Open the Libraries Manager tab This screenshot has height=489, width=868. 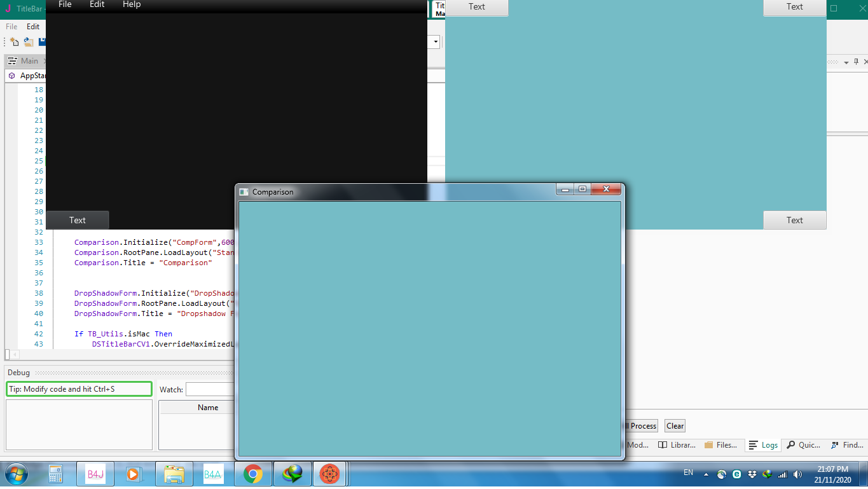[677, 445]
